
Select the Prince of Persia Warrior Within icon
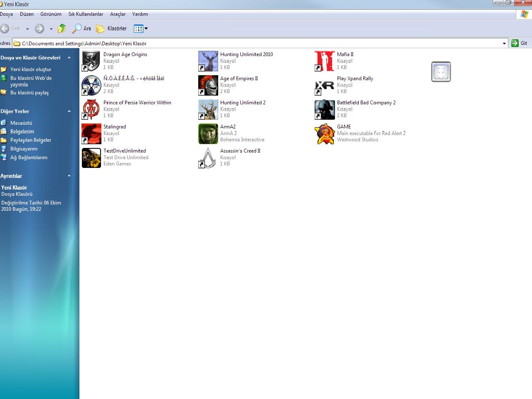(91, 109)
